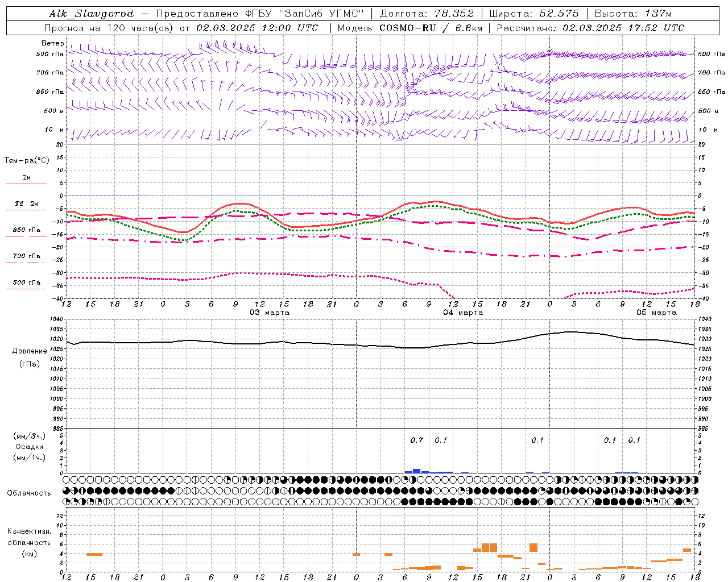Click the '(гПа)' unit label under Давление
The height and width of the screenshot is (582, 728).
point(30,364)
